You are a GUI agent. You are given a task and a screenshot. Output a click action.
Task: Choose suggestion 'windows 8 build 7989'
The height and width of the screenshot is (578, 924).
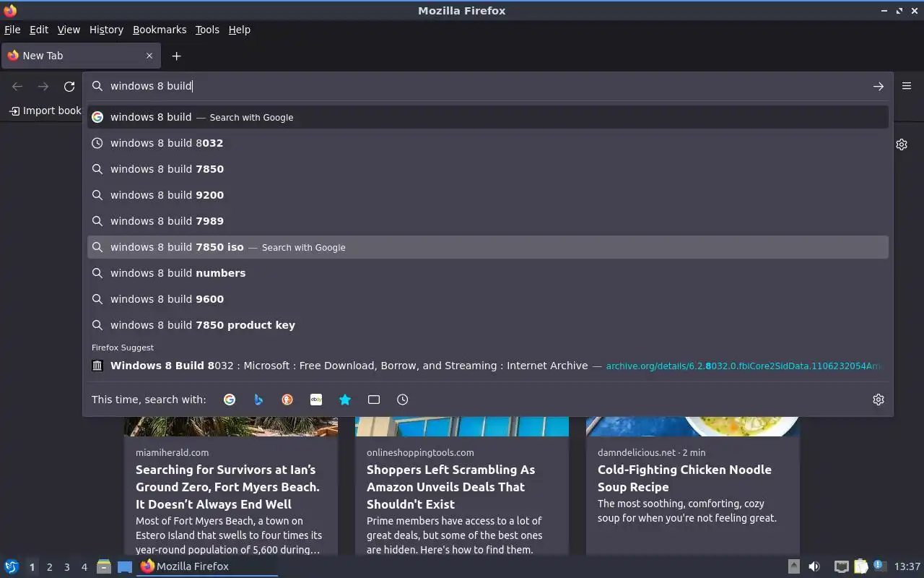pyautogui.click(x=488, y=221)
